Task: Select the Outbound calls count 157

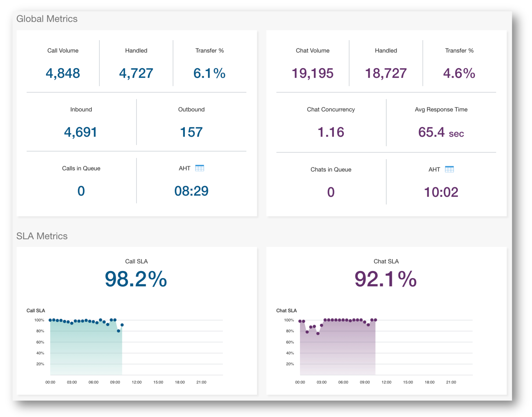Action: pos(191,132)
